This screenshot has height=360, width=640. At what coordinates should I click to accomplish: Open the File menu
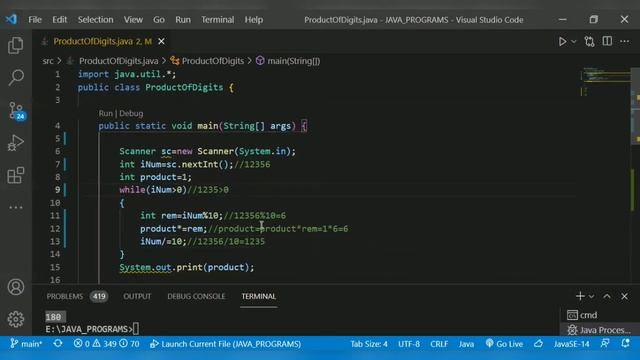coord(35,20)
